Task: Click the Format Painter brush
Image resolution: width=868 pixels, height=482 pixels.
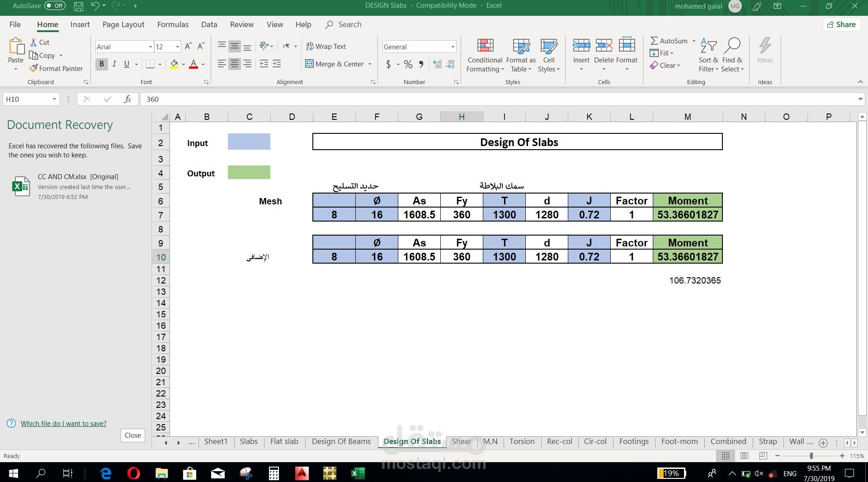Action: [x=33, y=68]
